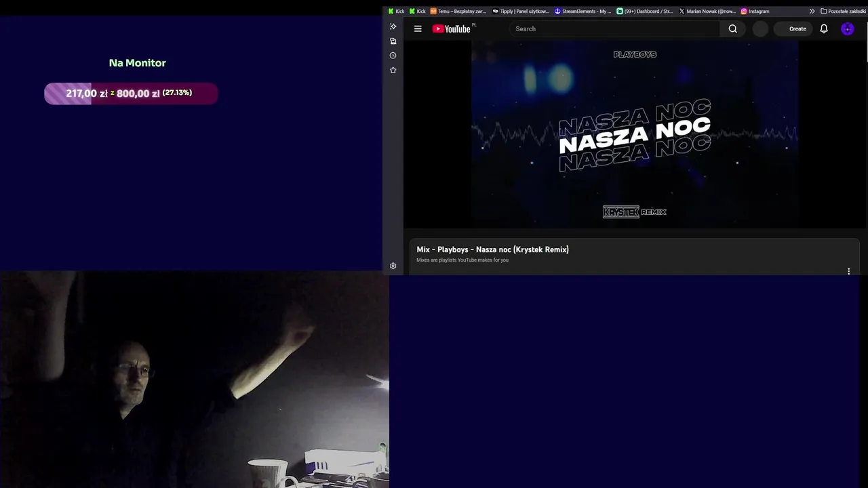Expand the bookmarks overflow chevron

812,11
